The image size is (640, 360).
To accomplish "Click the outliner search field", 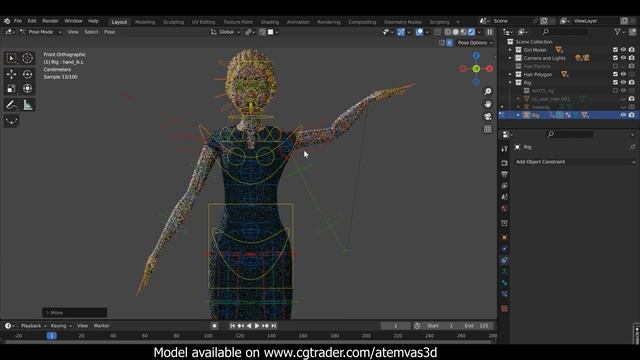I will click(x=565, y=32).
